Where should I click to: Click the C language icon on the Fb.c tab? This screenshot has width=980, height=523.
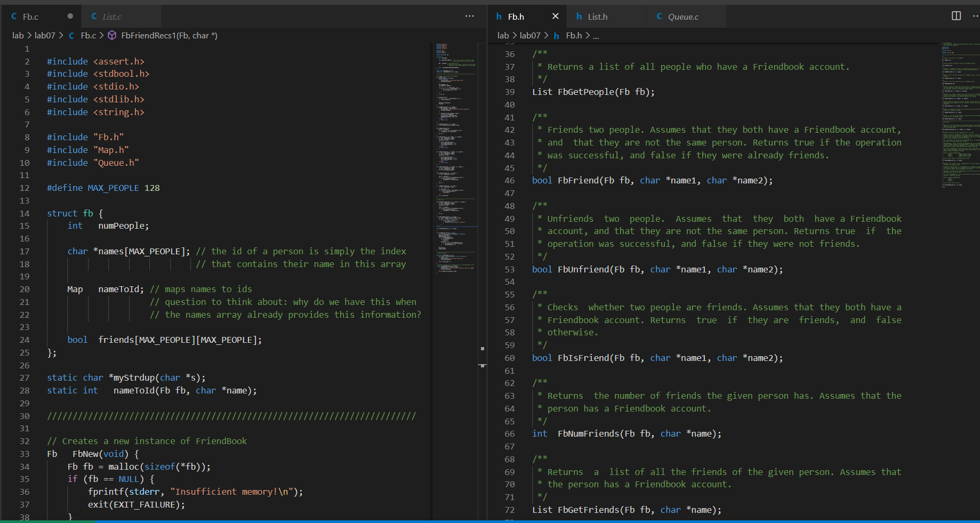tap(13, 16)
